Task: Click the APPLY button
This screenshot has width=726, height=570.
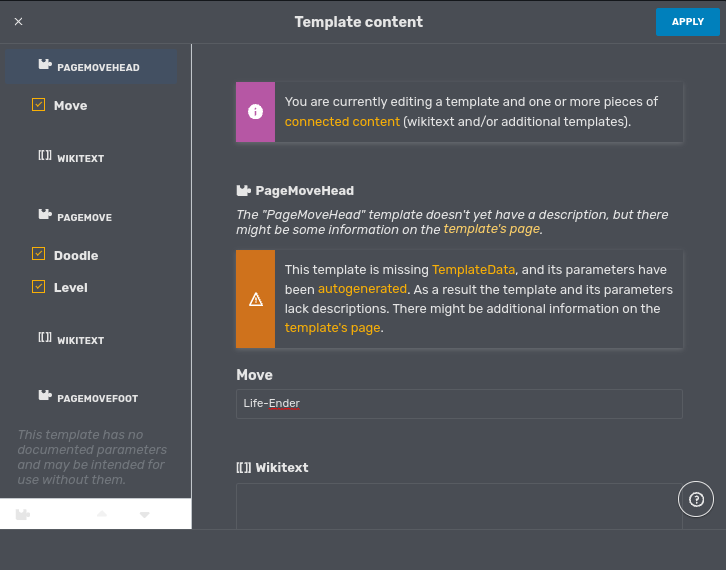Action: 687,22
